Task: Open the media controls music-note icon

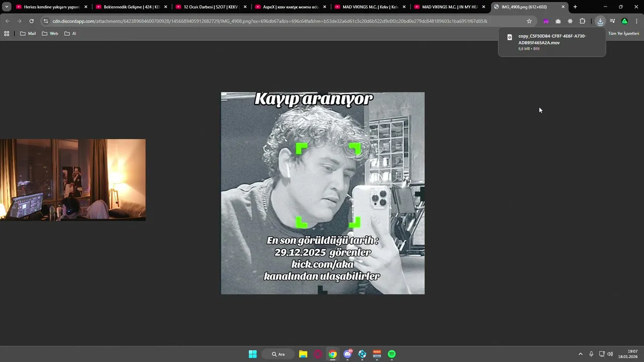Action: (x=612, y=21)
